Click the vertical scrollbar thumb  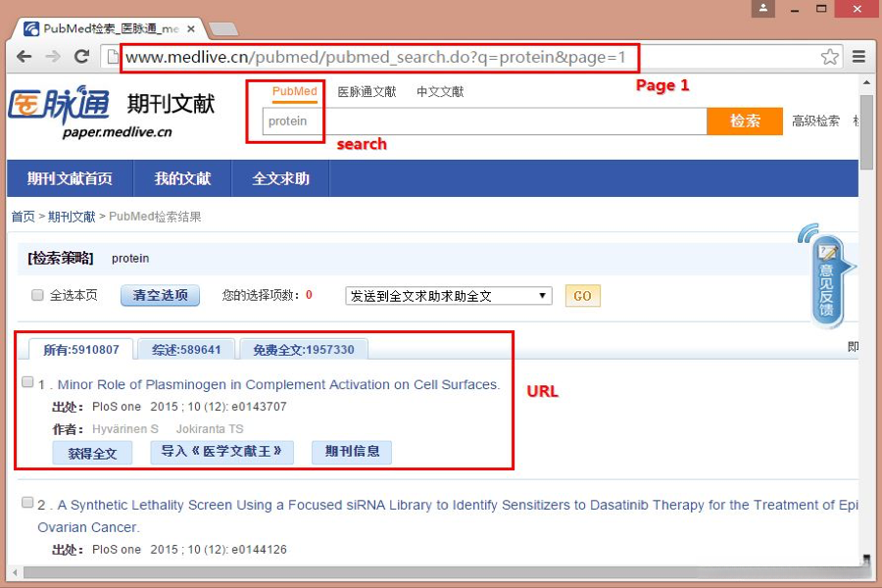point(865,132)
